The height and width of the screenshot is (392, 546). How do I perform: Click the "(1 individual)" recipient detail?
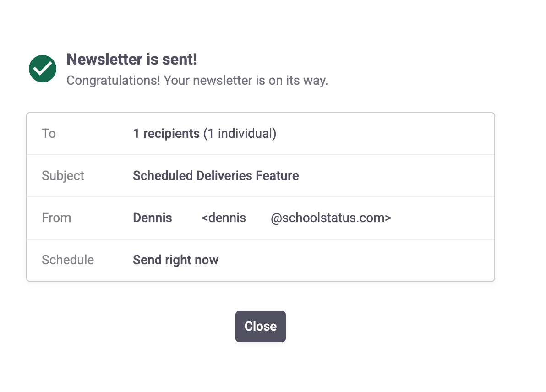240,134
